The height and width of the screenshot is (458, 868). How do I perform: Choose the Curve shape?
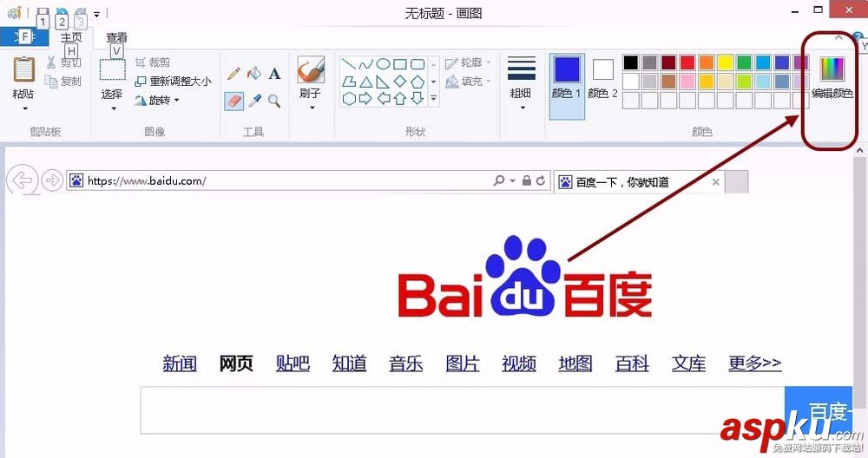click(365, 64)
